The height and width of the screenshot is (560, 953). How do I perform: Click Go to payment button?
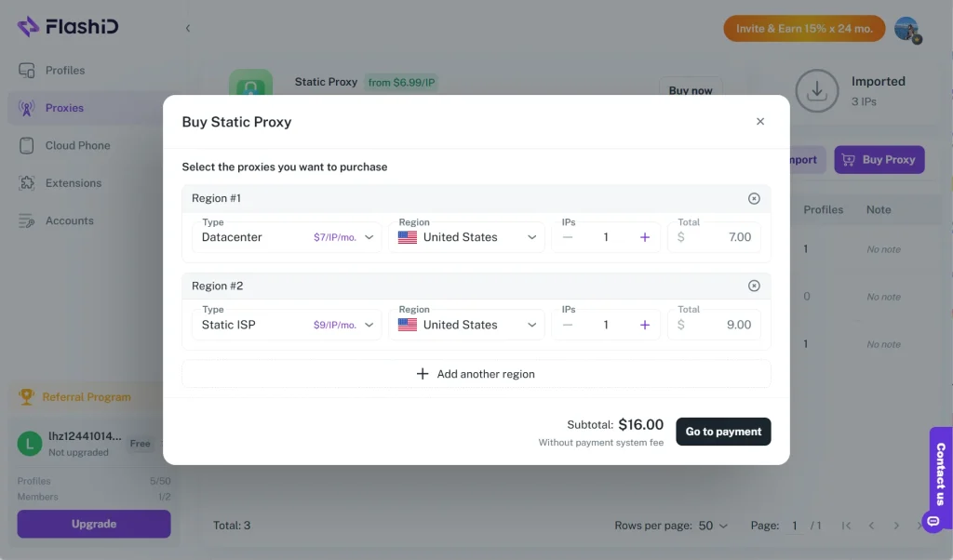[723, 432]
